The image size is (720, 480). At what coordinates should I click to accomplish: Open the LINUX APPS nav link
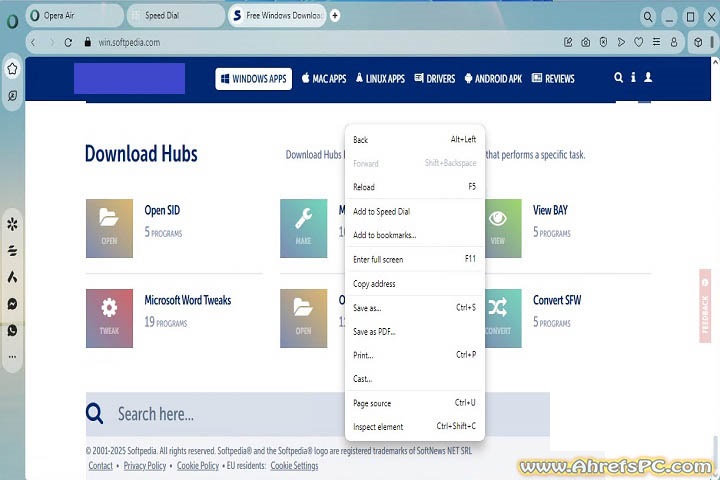pos(380,79)
